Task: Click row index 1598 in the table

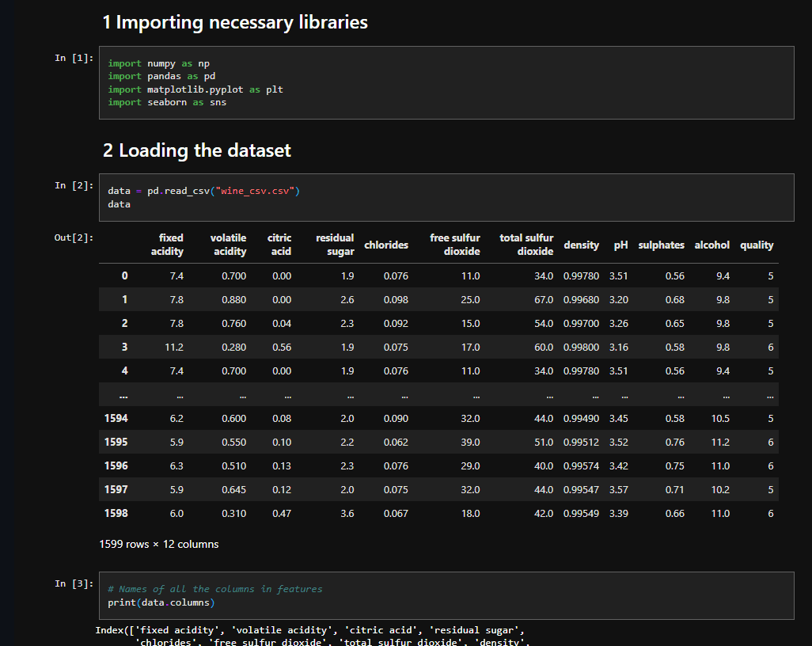Action: click(x=116, y=513)
